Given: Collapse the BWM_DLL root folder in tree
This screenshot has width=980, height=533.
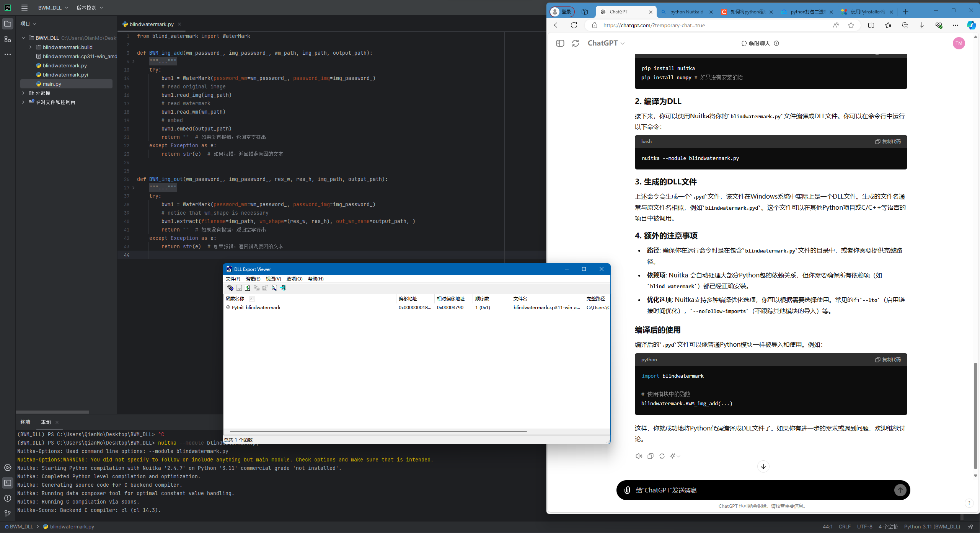Looking at the screenshot, I should tap(23, 38).
